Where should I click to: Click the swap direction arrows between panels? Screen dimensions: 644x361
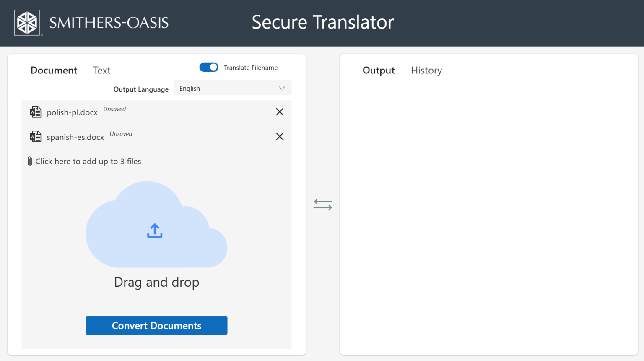click(x=323, y=204)
